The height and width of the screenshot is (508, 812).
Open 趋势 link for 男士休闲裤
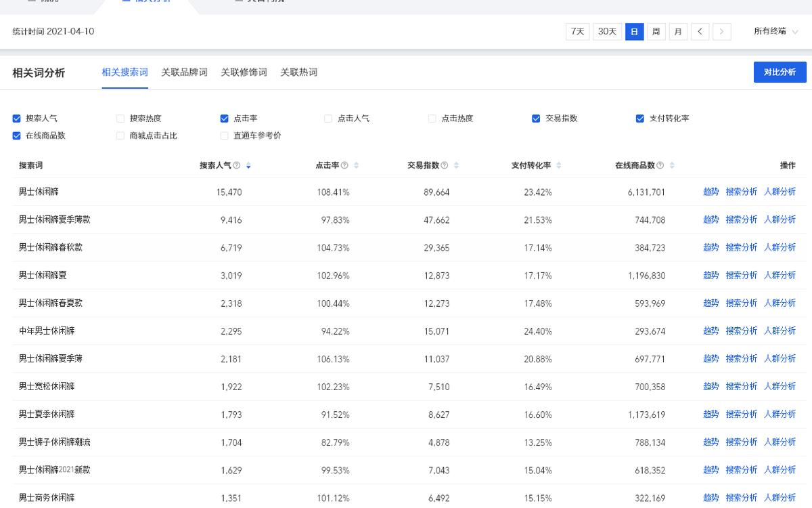710,192
